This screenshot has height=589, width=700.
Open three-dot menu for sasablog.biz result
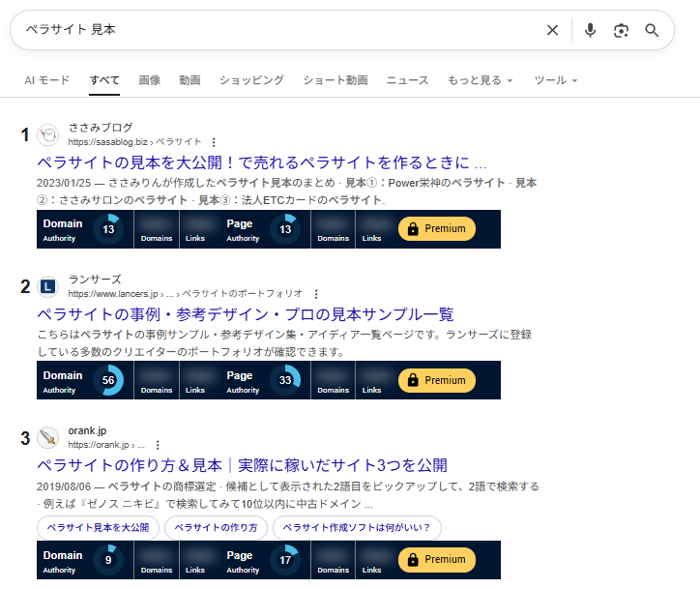tap(214, 142)
